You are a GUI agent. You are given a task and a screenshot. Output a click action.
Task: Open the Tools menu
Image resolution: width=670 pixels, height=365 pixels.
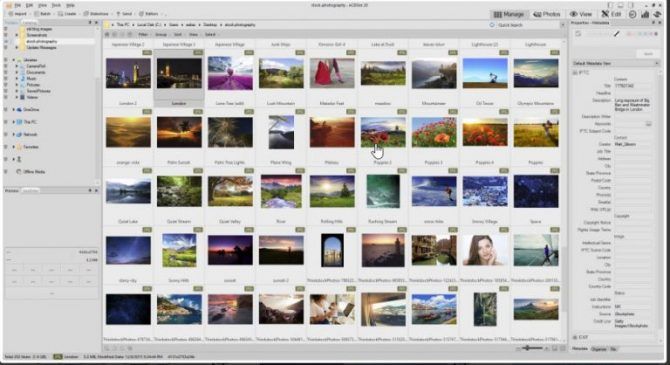[x=56, y=5]
